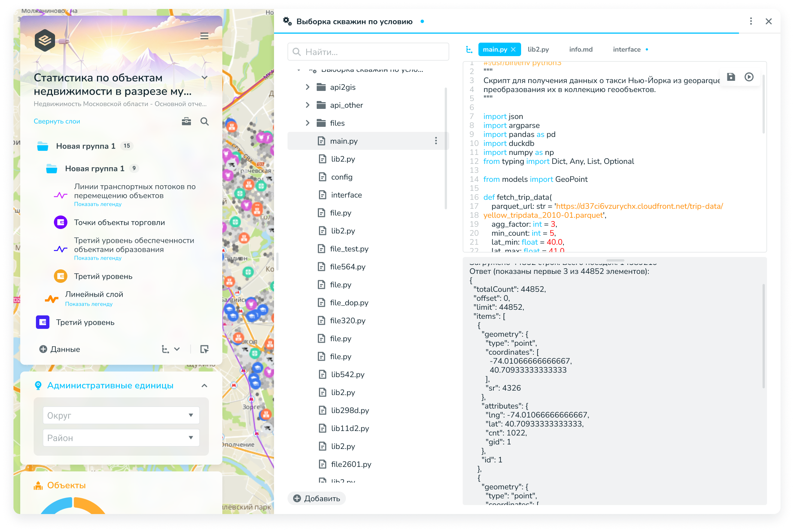Expand the report title dropdown chevron

204,77
